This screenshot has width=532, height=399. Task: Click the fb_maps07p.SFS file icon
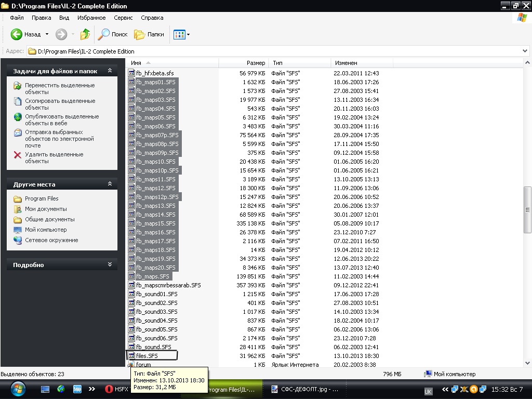point(131,135)
